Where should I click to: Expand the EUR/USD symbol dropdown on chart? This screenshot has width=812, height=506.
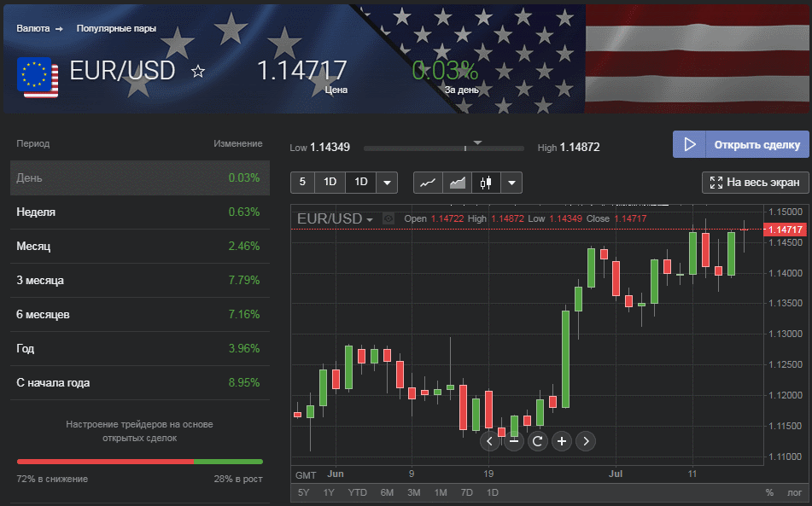[370, 220]
